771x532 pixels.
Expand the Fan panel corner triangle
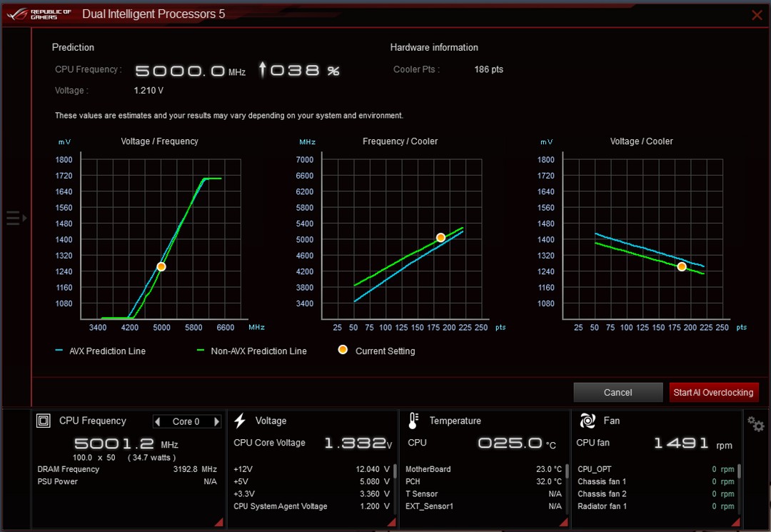[x=735, y=522]
